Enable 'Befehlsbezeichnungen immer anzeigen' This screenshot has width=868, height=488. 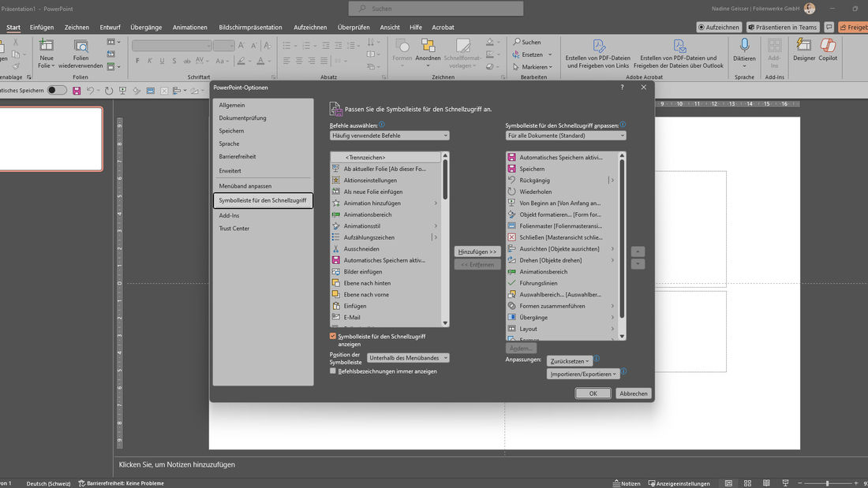tap(333, 372)
